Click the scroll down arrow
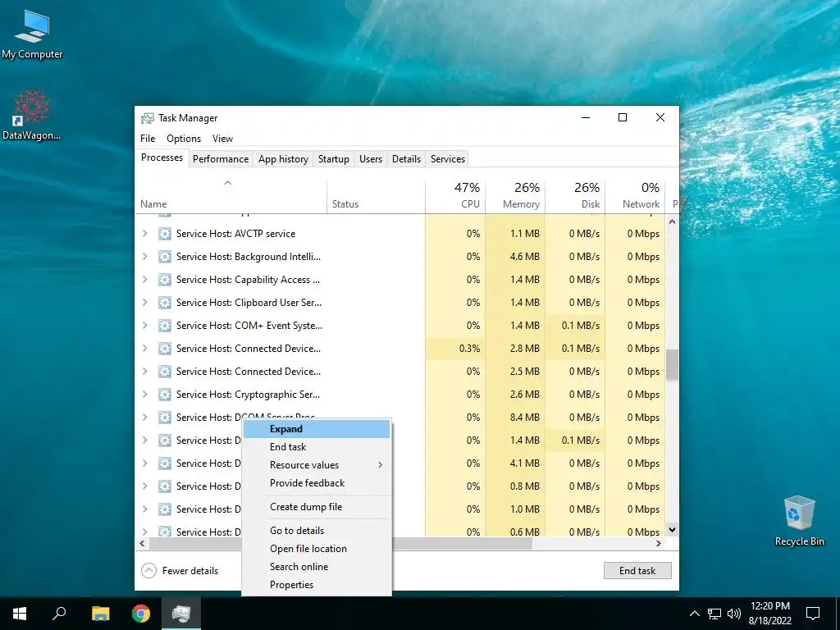 [x=673, y=530]
